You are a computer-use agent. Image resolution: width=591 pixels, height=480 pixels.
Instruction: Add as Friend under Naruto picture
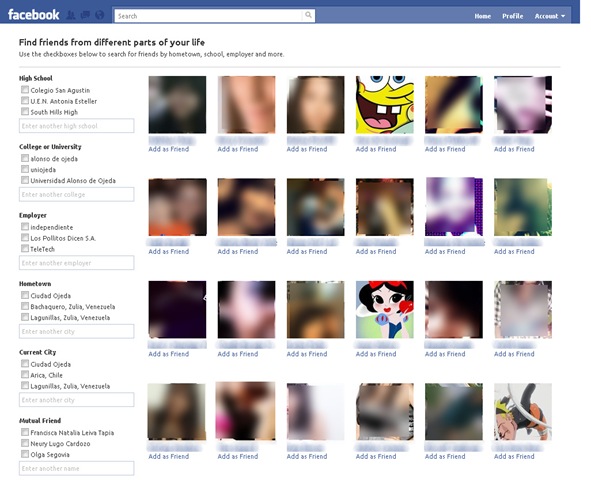click(x=514, y=457)
